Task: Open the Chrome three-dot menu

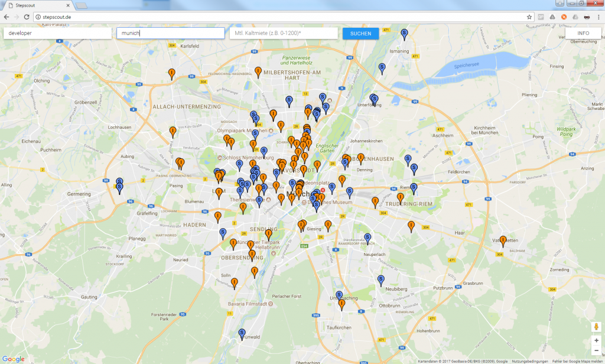Action: tap(599, 17)
